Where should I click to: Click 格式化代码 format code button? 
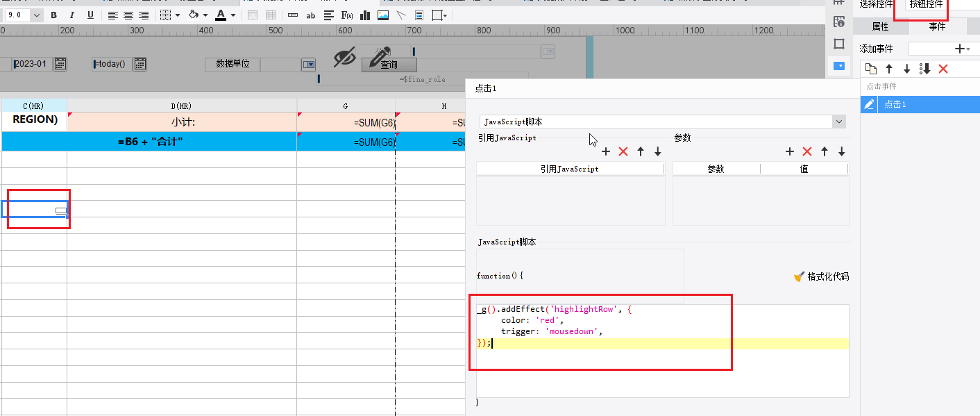[x=822, y=276]
